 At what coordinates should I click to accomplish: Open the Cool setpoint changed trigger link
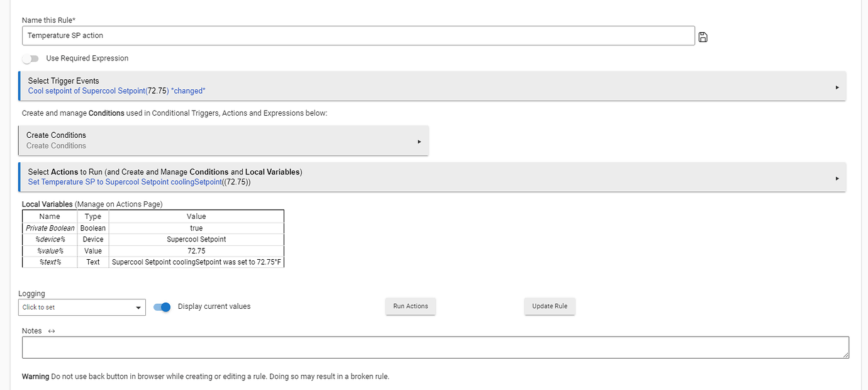[x=117, y=91]
